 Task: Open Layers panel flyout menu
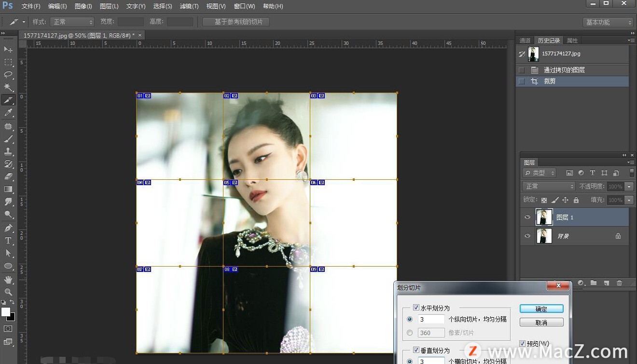(x=631, y=162)
